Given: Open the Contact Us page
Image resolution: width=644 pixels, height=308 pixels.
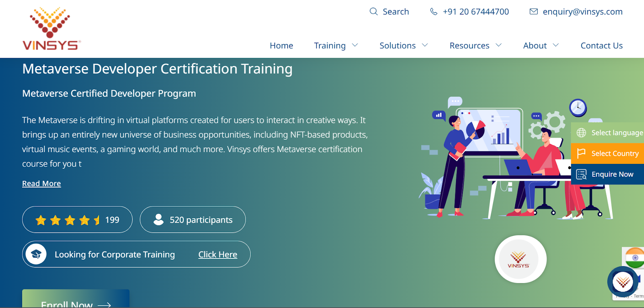Looking at the screenshot, I should point(602,45).
